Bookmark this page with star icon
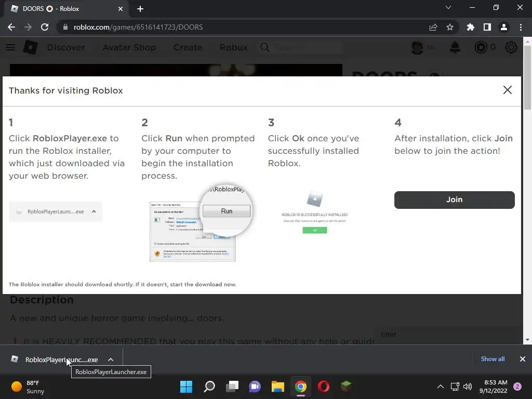This screenshot has width=532, height=399. pos(450,27)
